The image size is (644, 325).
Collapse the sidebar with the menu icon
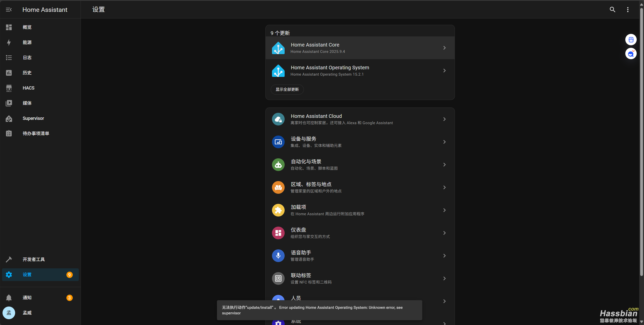(9, 10)
